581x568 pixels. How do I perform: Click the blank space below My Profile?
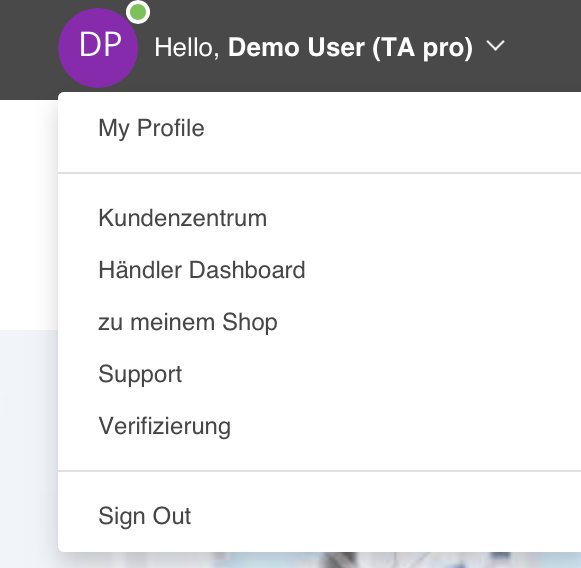(319, 157)
